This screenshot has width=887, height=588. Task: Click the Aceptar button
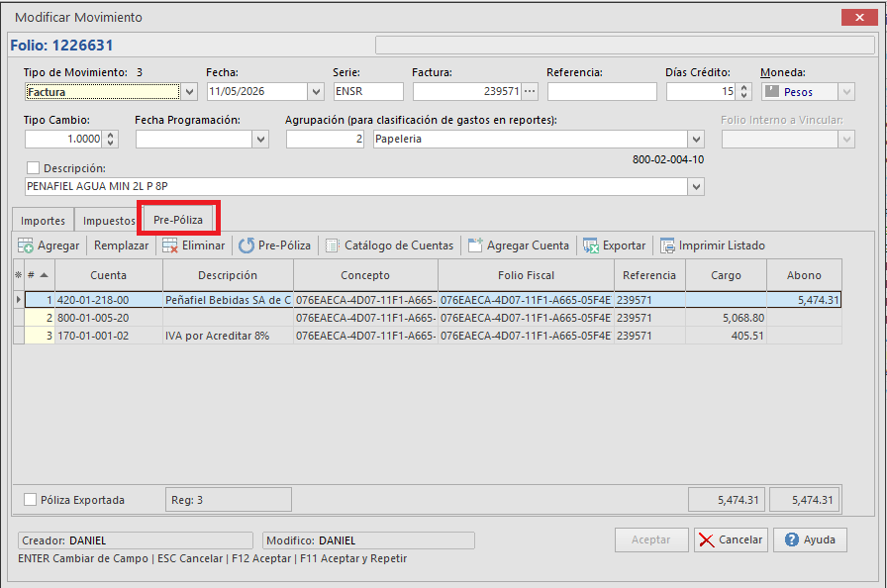(651, 539)
